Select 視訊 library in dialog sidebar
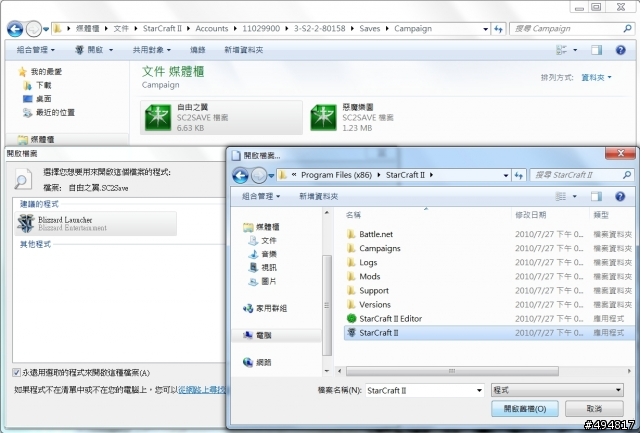 pyautogui.click(x=269, y=268)
